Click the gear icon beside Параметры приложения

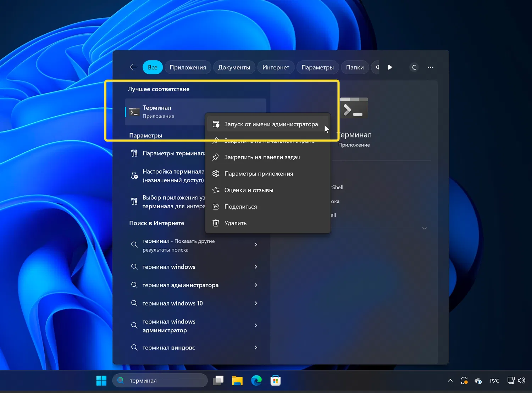[x=216, y=174]
